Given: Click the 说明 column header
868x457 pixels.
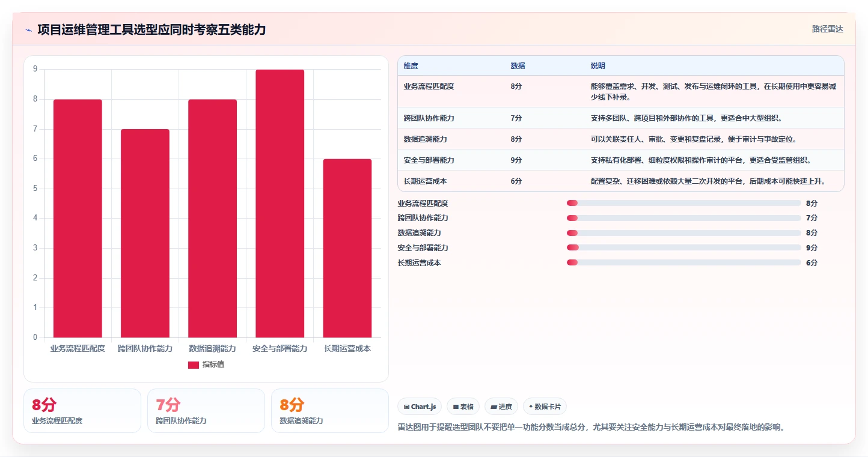Looking at the screenshot, I should click(x=598, y=66).
